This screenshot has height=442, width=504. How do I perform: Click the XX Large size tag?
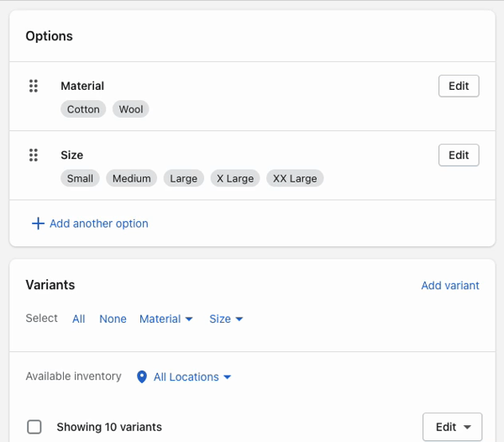[x=295, y=178]
